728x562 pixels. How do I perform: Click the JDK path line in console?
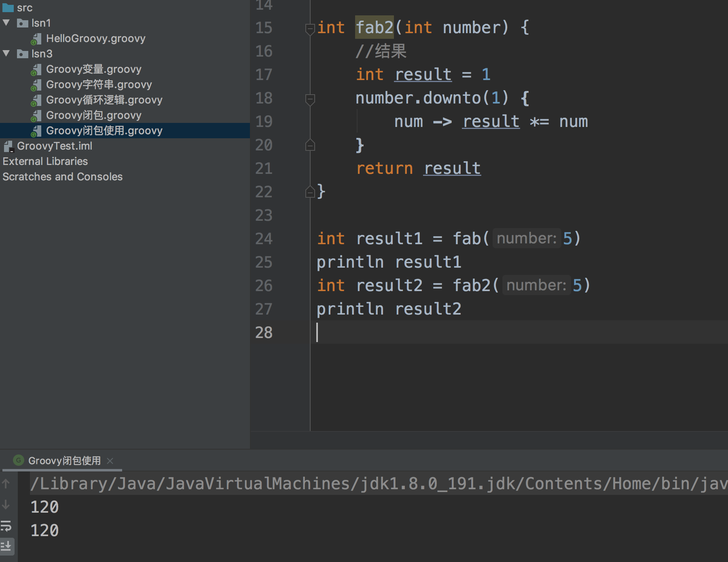point(379,484)
